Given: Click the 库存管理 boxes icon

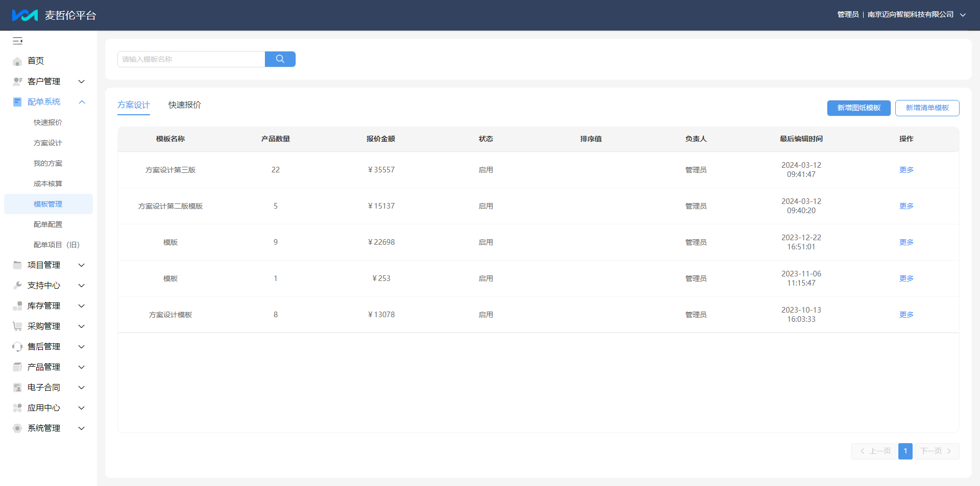Looking at the screenshot, I should 17,306.
